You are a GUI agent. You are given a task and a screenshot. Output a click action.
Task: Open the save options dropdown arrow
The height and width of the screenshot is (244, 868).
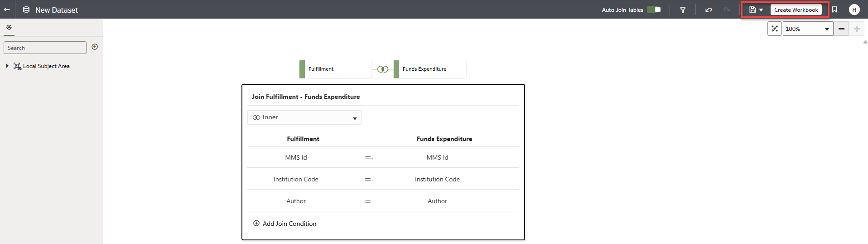(x=761, y=10)
